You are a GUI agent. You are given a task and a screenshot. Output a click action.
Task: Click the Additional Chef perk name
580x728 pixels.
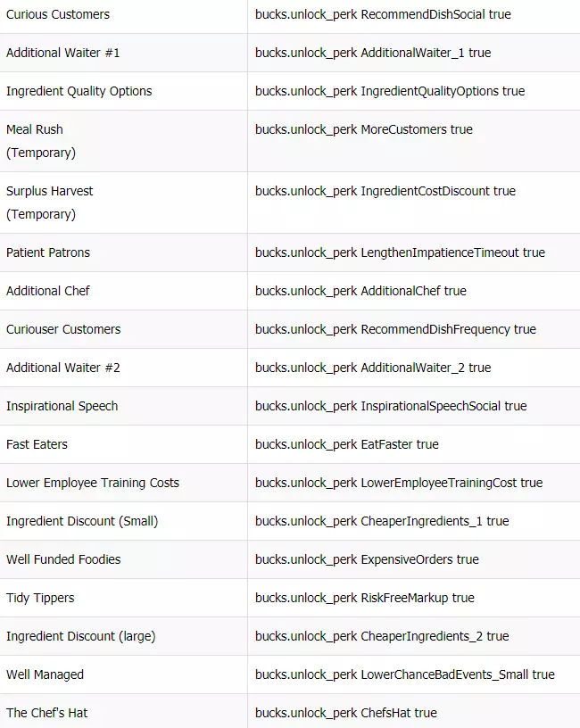(48, 291)
